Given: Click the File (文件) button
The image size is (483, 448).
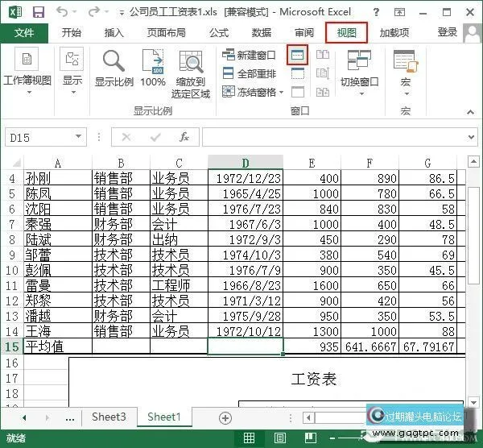Looking at the screenshot, I should click(25, 33).
